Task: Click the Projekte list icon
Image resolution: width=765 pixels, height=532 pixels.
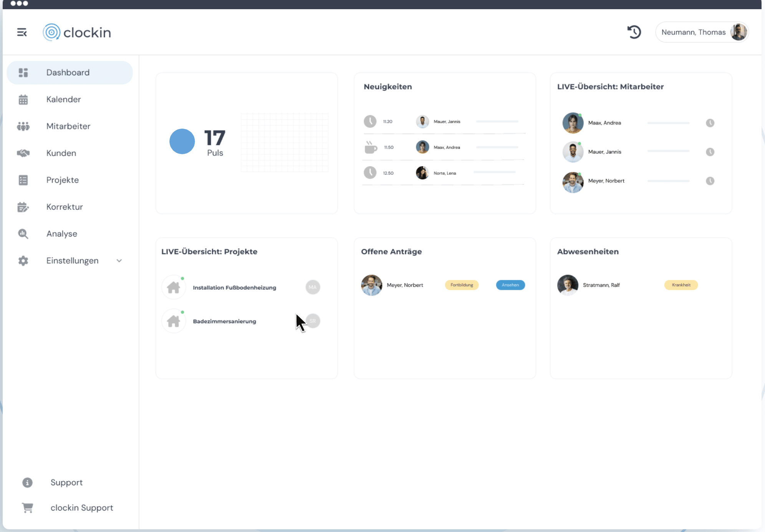Action: [23, 180]
